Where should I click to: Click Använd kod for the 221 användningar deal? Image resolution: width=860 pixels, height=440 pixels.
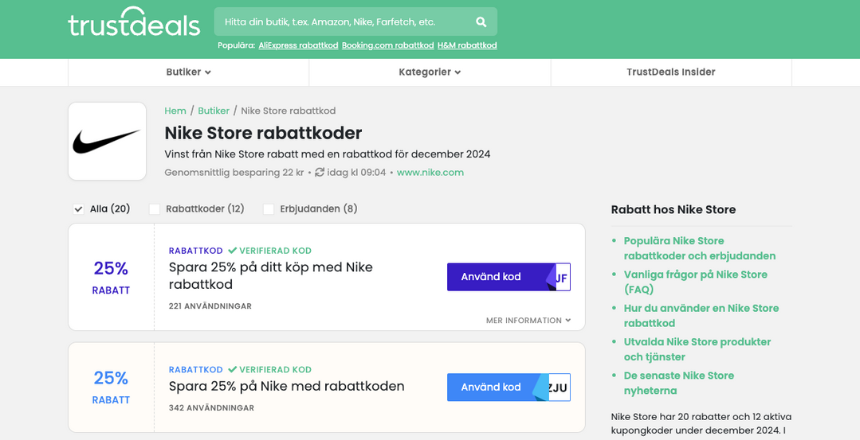pos(508,277)
